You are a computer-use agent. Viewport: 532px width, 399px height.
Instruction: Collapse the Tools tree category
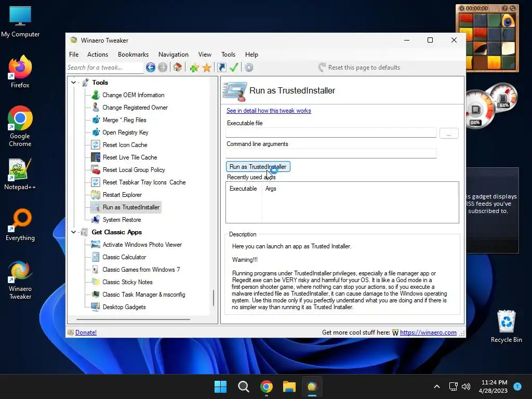[x=74, y=83]
